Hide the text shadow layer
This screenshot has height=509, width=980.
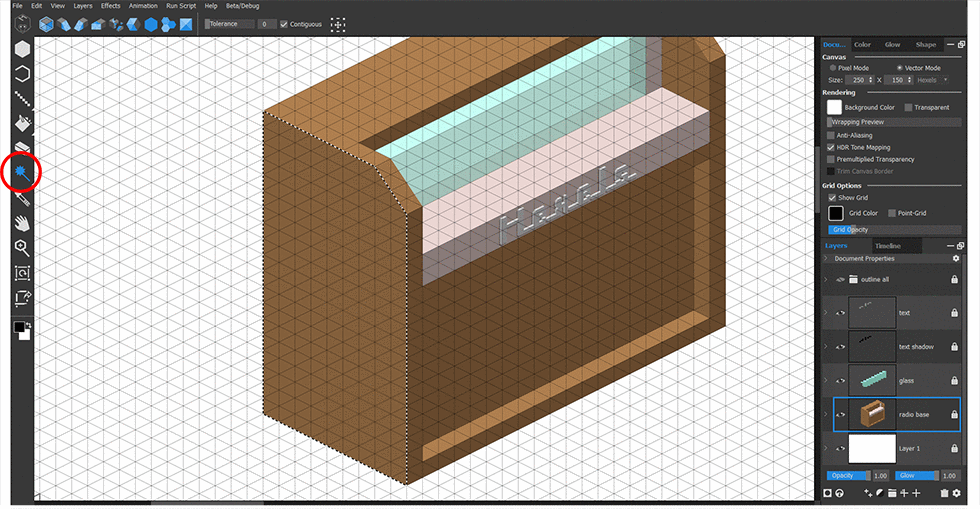click(x=839, y=347)
